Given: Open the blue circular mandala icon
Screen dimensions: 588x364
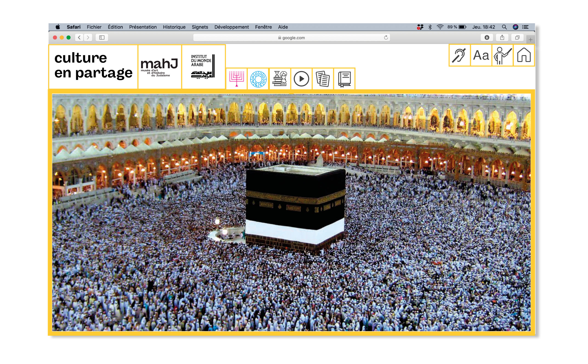Looking at the screenshot, I should coord(258,79).
